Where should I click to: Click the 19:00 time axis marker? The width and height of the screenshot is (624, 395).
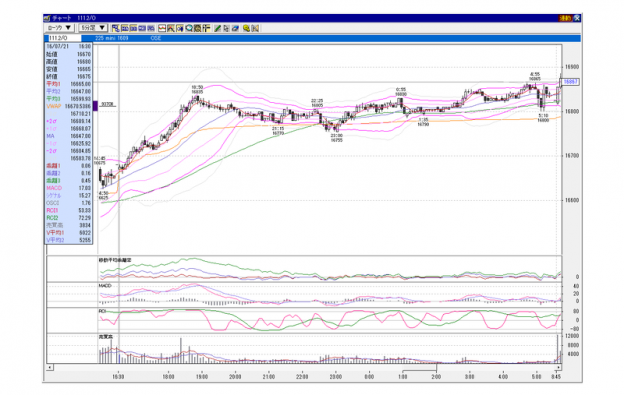pos(202,376)
